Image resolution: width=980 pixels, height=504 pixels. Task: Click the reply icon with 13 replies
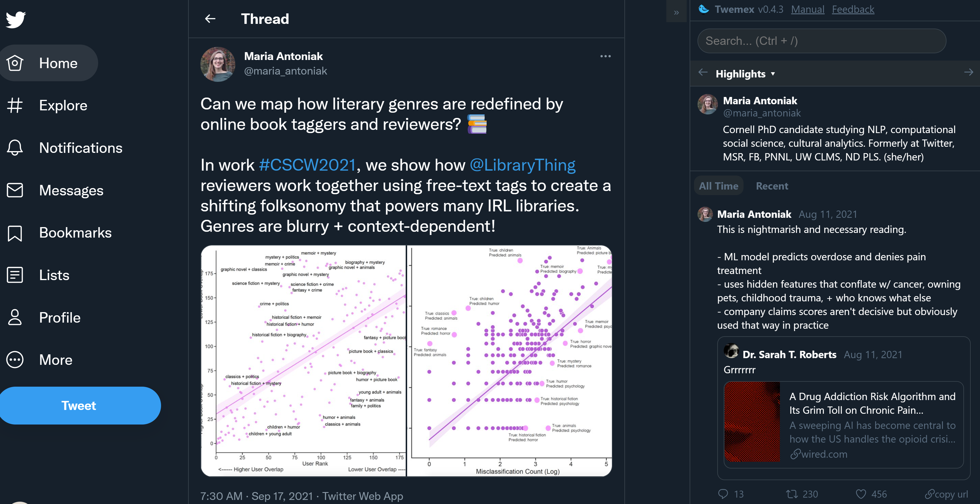[x=723, y=494]
